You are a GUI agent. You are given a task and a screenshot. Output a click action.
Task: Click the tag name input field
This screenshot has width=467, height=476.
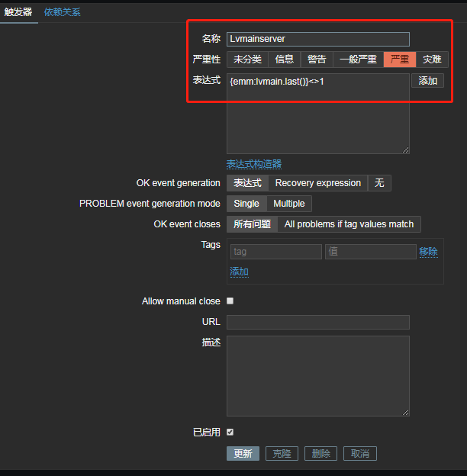(x=276, y=252)
